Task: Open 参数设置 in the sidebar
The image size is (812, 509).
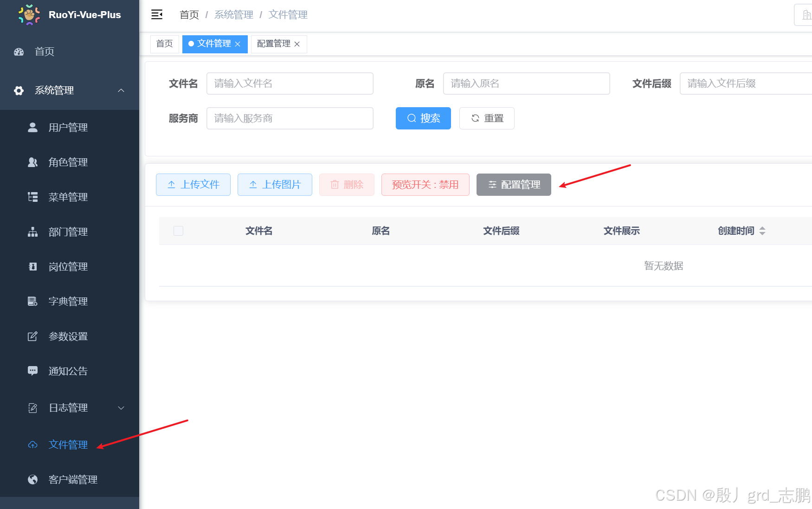Action: point(70,336)
